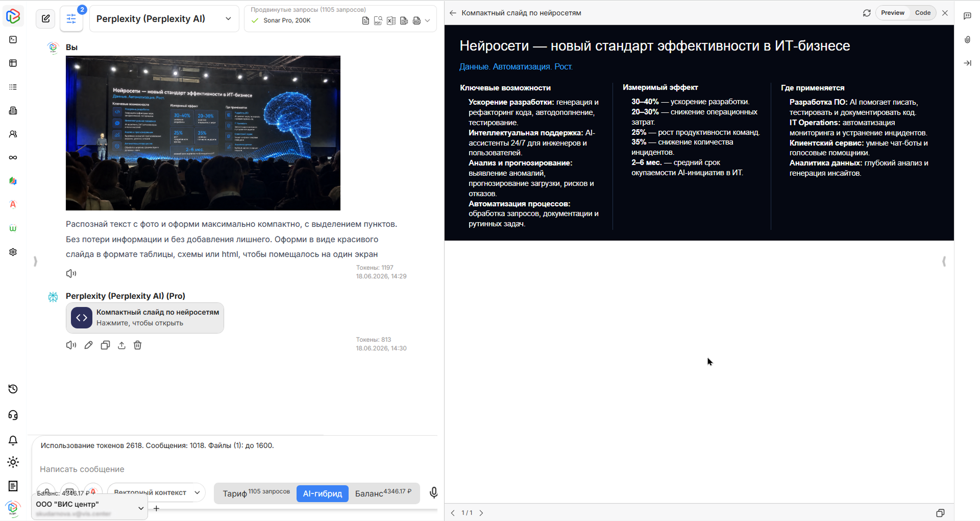Close the slide preview panel
The image size is (980, 521).
pyautogui.click(x=945, y=13)
